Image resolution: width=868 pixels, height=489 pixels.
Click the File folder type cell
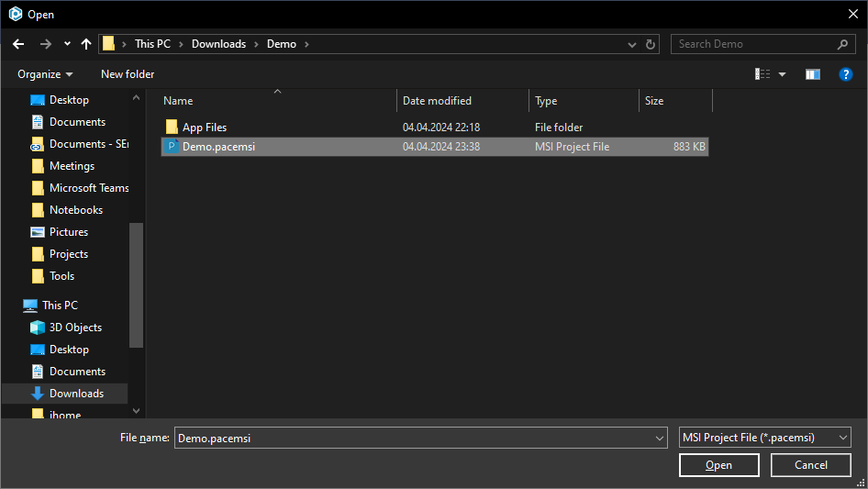(x=559, y=128)
